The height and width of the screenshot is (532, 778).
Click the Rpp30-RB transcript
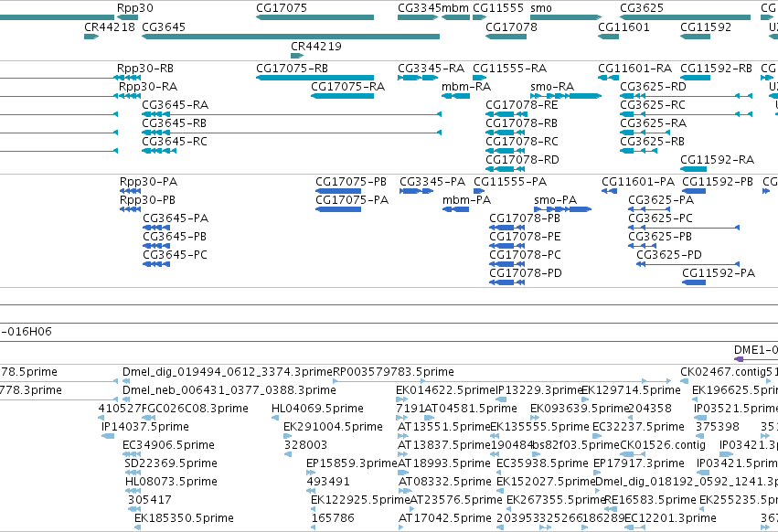pyautogui.click(x=127, y=78)
